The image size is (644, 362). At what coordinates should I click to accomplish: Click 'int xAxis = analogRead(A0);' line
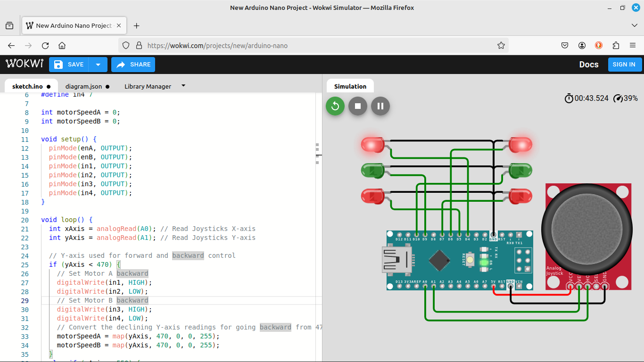coord(102,229)
